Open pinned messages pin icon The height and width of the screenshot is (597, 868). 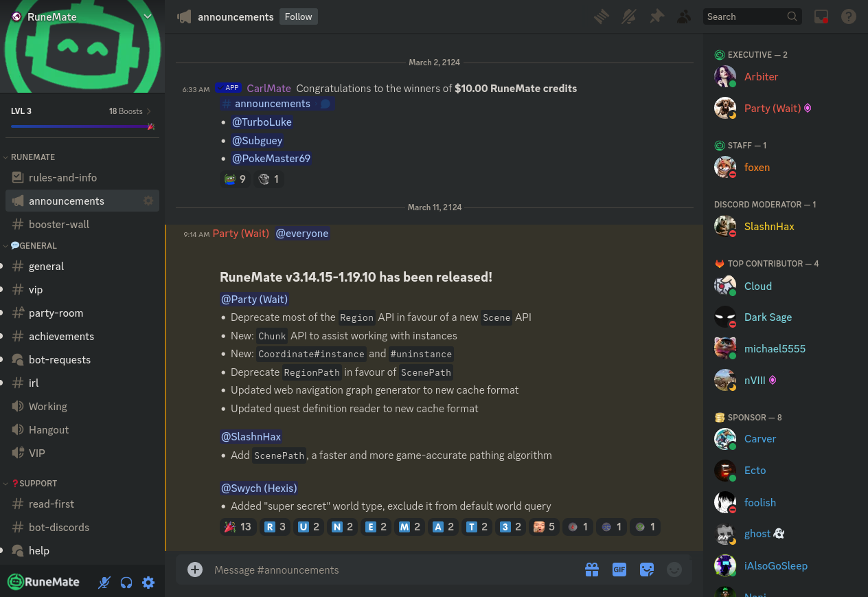tap(656, 16)
